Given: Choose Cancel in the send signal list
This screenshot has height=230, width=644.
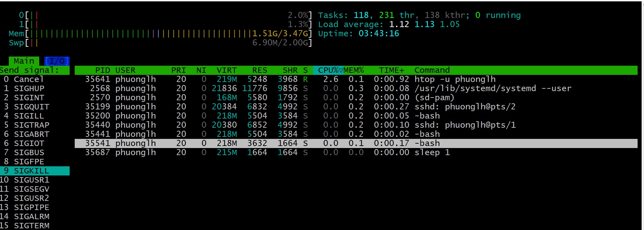Looking at the screenshot, I should click(x=28, y=79).
